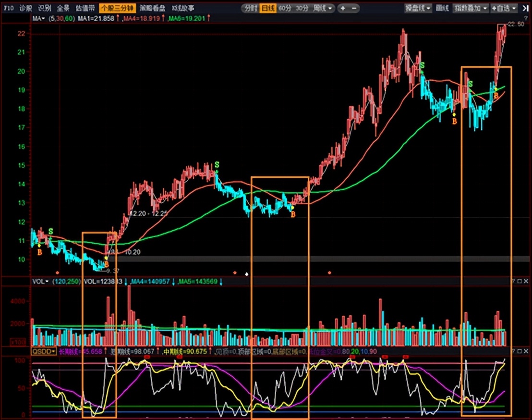This screenshot has width=532, height=420.
Task: Click the help question mark in VOL panel
Action: point(513,281)
